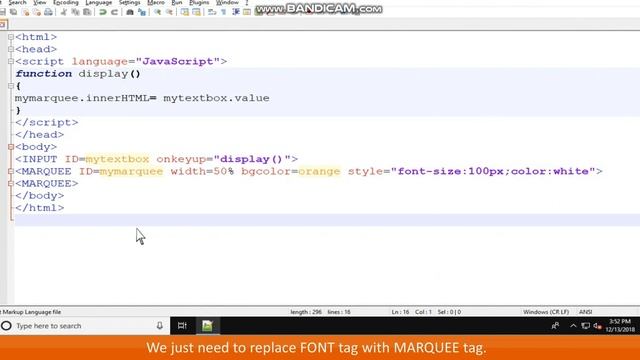
Task: Collapse the MARQUEE ID=mymarquee fold marker
Action: pos(11,171)
